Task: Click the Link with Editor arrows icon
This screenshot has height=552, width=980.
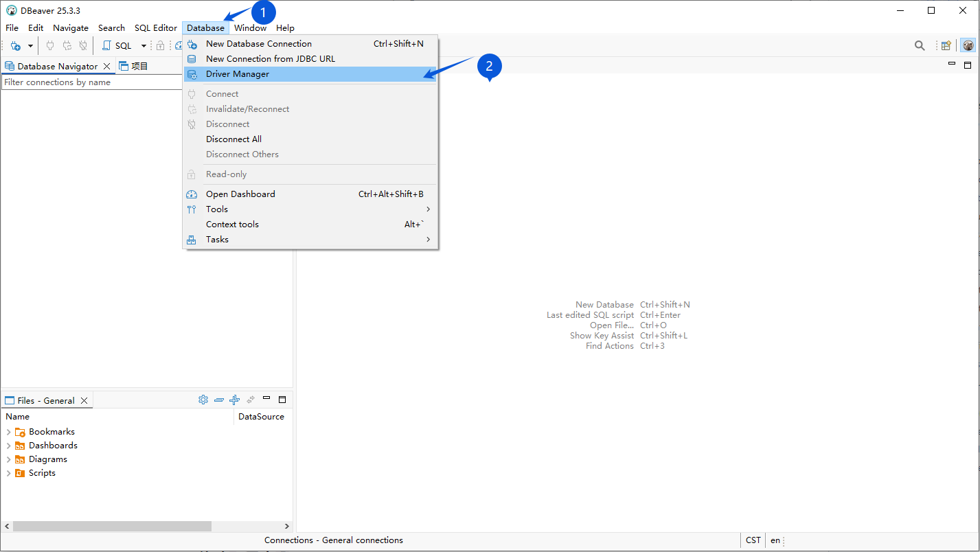Action: (x=251, y=400)
